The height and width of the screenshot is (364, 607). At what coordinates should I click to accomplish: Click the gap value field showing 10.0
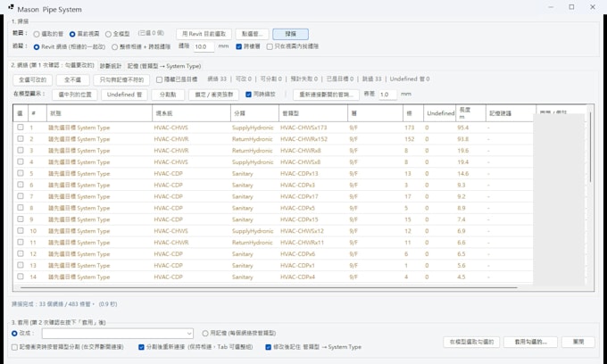204,46
